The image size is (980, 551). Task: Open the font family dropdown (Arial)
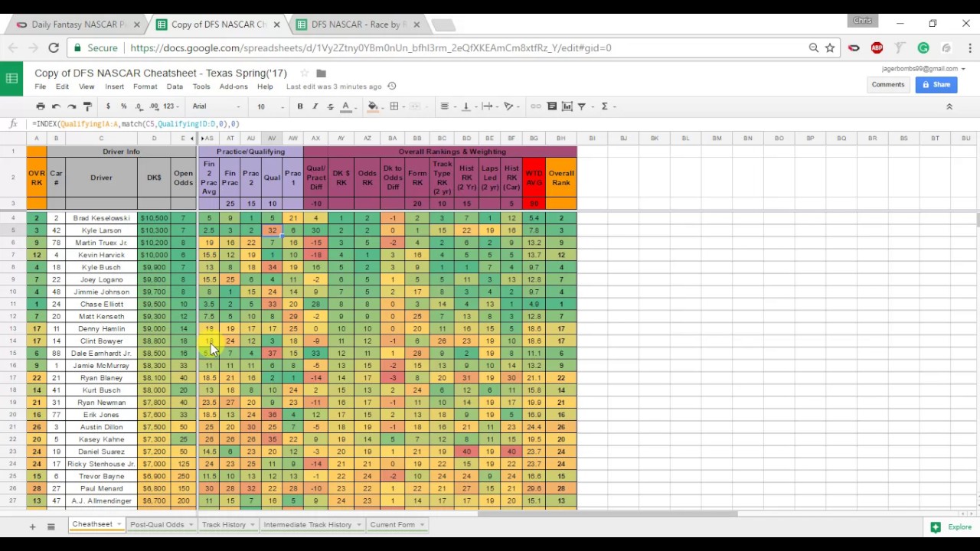point(217,106)
